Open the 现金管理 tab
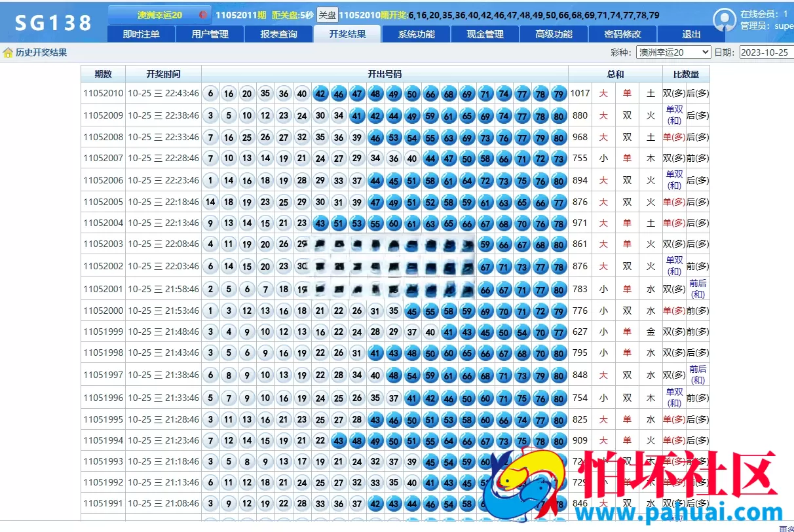The image size is (794, 532). (x=485, y=34)
